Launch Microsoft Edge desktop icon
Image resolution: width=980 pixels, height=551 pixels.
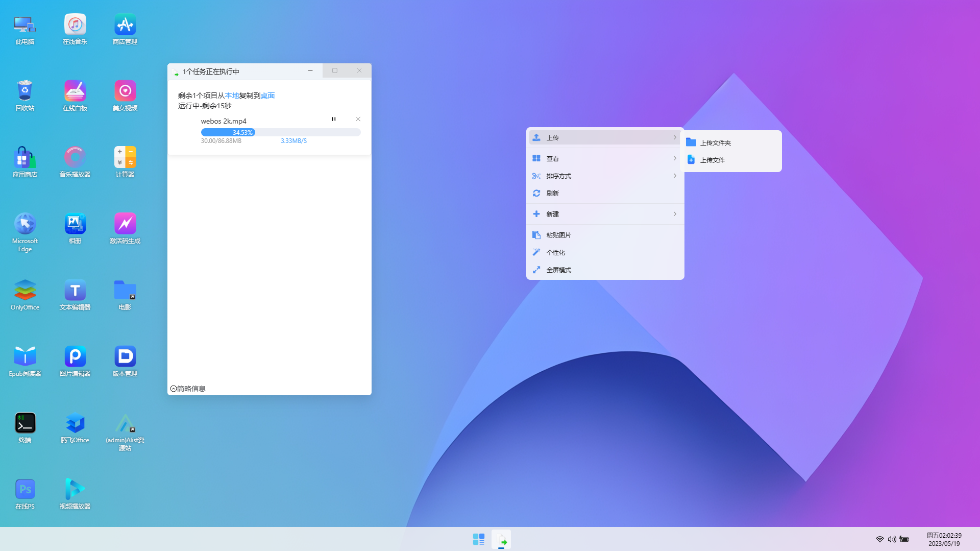click(x=25, y=232)
